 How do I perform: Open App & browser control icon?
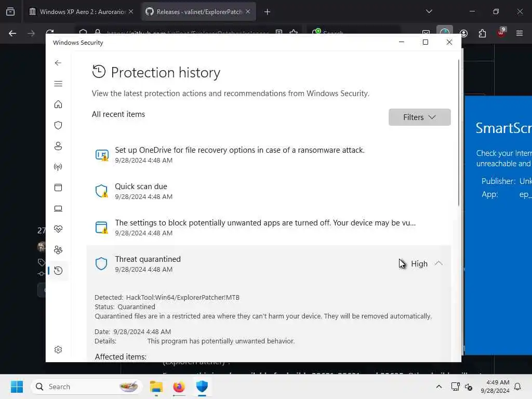[x=58, y=188]
